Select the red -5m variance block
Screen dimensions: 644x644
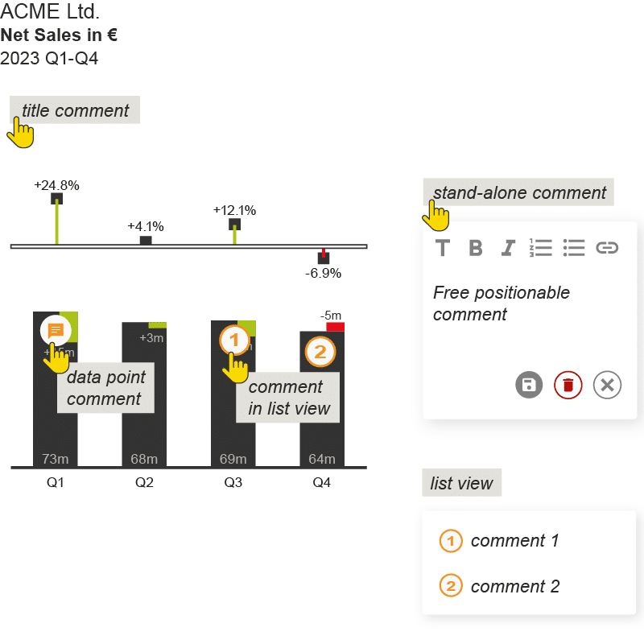(335, 327)
